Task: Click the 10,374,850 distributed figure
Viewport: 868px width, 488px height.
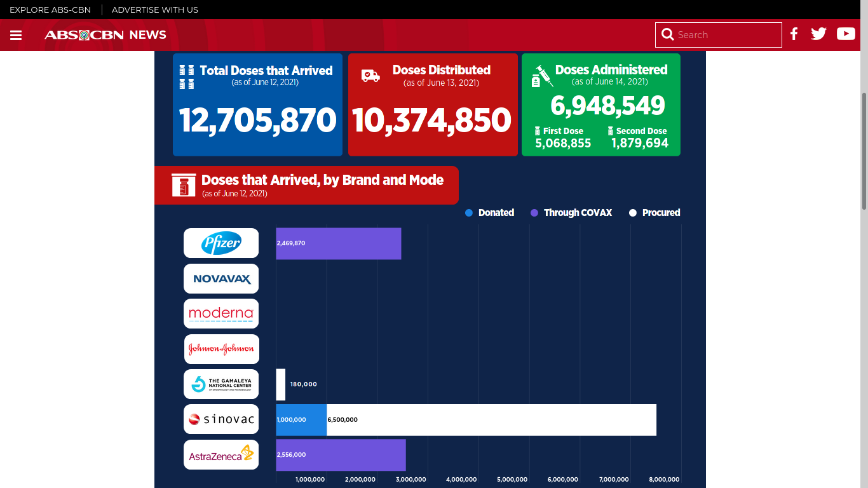Action: 432,120
